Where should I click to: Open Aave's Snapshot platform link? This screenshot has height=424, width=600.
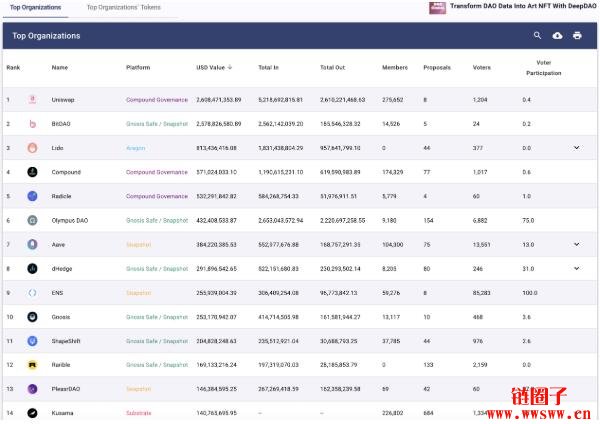(139, 245)
